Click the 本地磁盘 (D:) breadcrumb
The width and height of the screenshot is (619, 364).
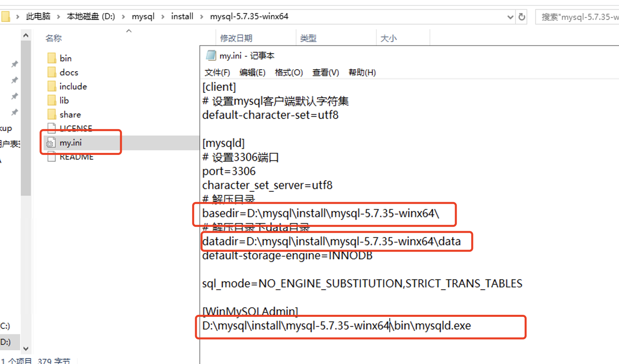tap(91, 17)
